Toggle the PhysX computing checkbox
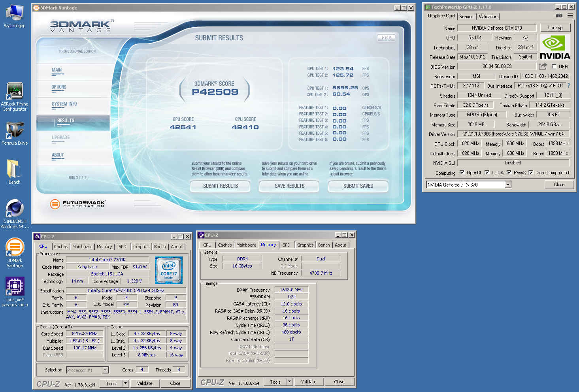Image resolution: width=579 pixels, height=392 pixels. point(509,173)
